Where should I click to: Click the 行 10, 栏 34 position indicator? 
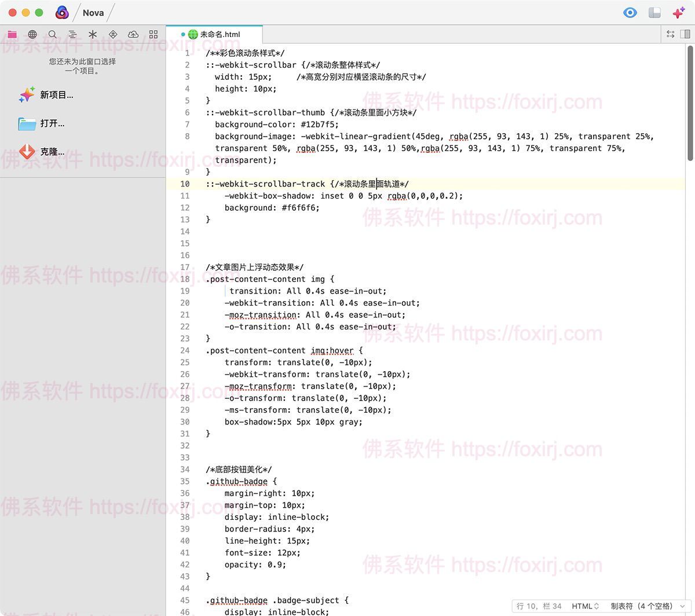tap(539, 606)
